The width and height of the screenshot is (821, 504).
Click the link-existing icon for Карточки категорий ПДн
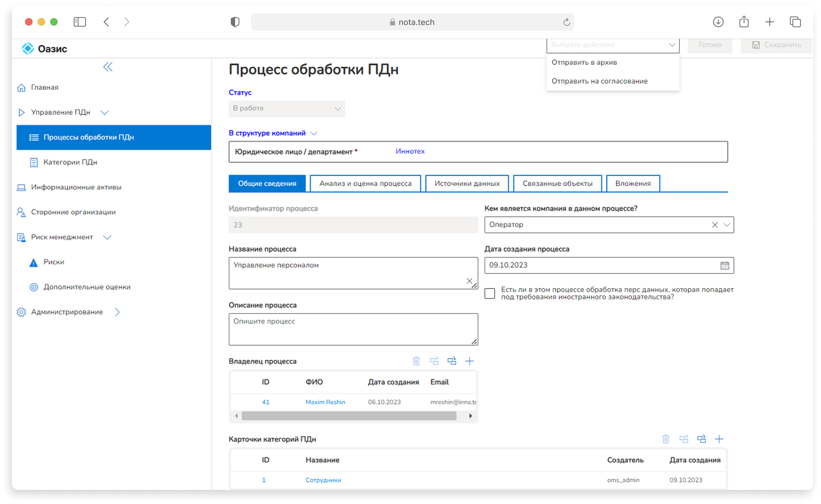pos(701,439)
